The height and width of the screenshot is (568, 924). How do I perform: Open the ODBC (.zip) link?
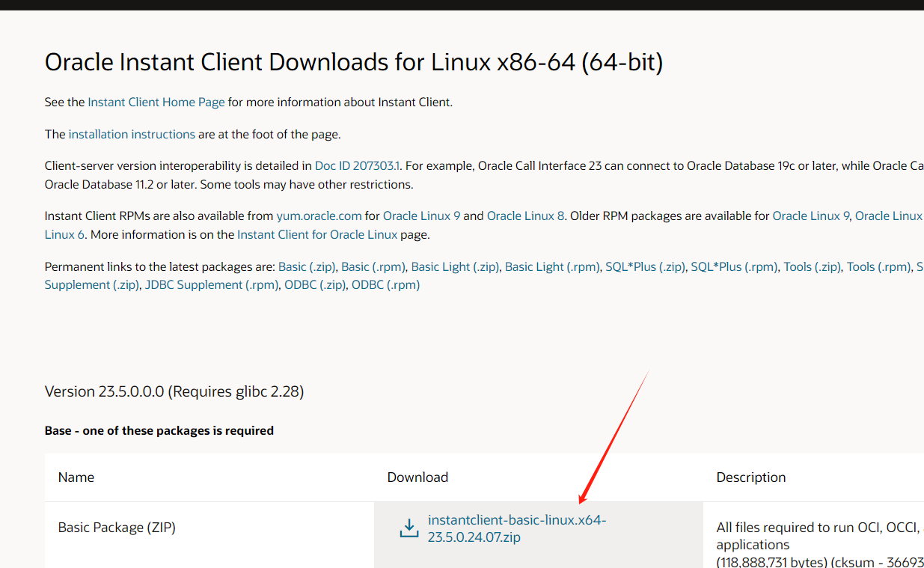point(314,284)
